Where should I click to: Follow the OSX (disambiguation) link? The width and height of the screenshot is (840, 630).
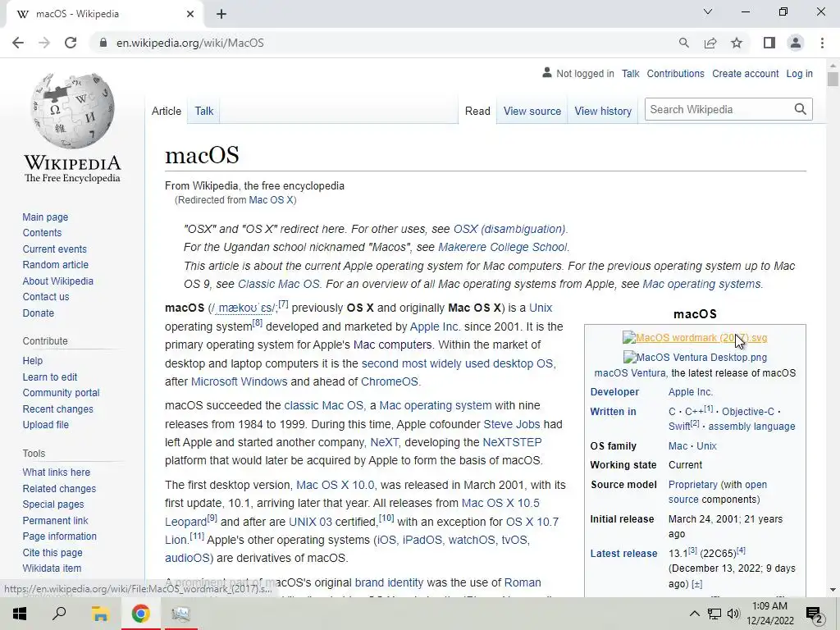[x=509, y=230]
